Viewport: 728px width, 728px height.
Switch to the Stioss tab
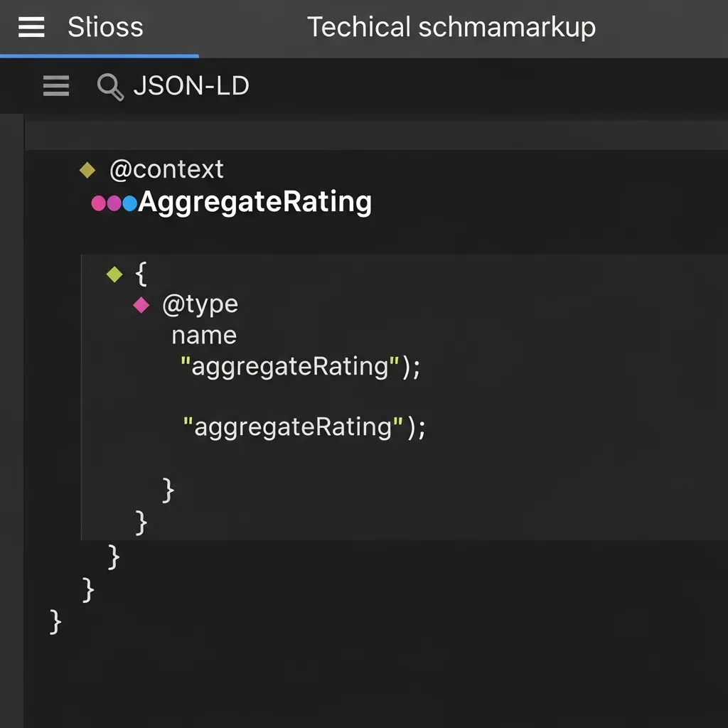105,27
